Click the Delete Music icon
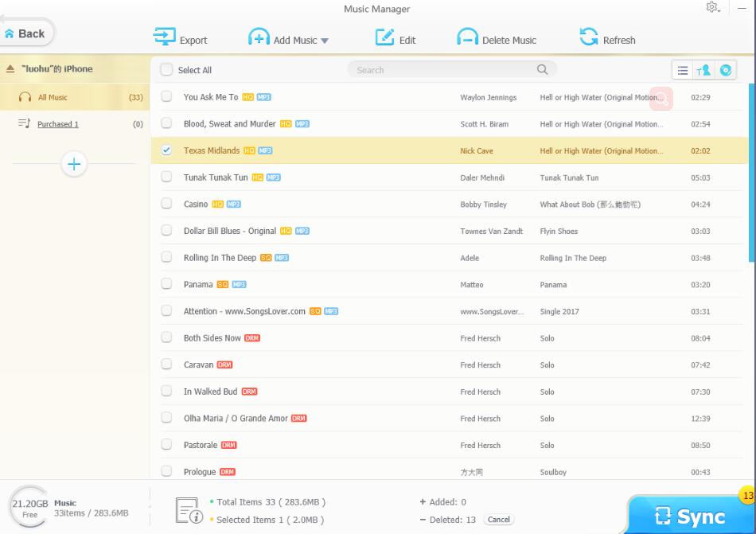 click(467, 38)
